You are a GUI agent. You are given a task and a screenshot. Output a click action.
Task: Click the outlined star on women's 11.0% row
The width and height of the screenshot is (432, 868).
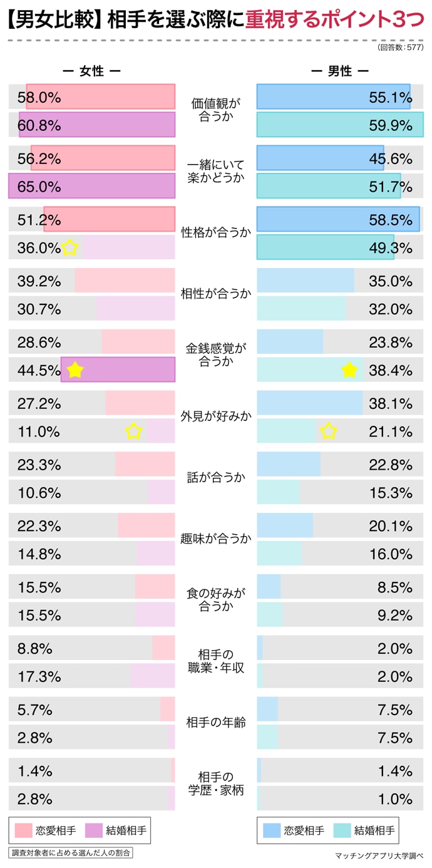tap(133, 431)
